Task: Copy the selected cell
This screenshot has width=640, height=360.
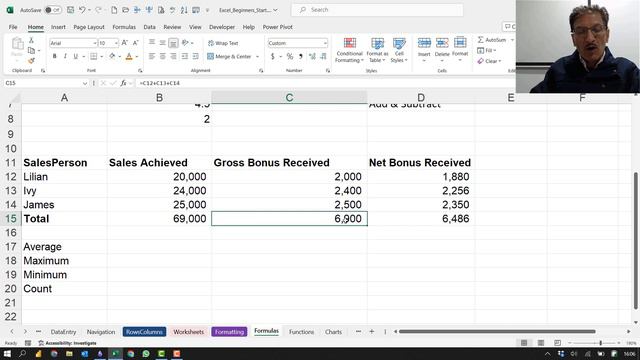Action: (x=31, y=51)
